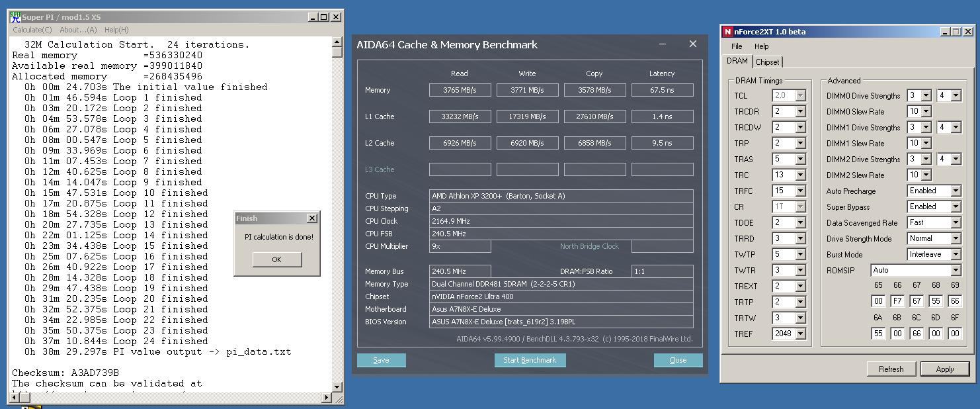Expand the TRC dropdown
The height and width of the screenshot is (409, 980).
click(800, 175)
